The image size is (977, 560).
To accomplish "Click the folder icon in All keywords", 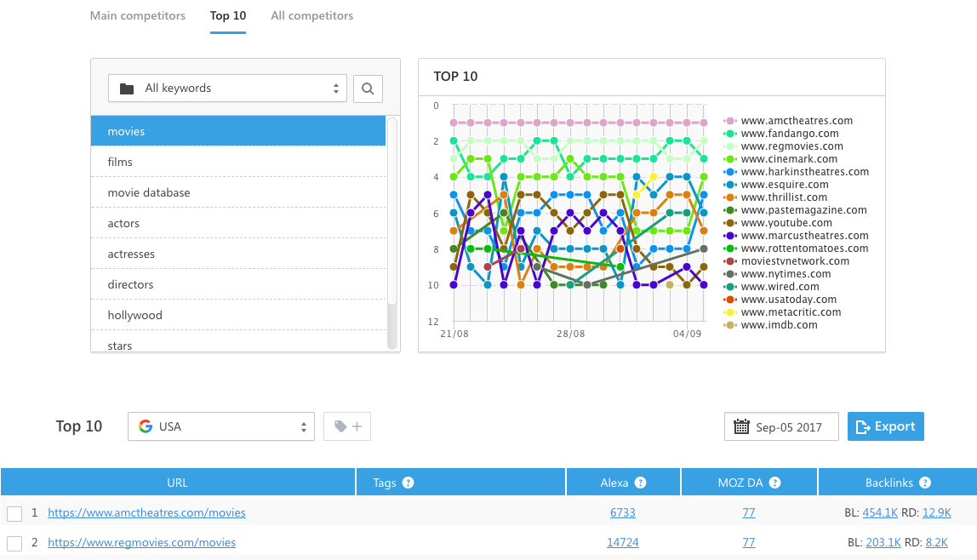I will (127, 89).
